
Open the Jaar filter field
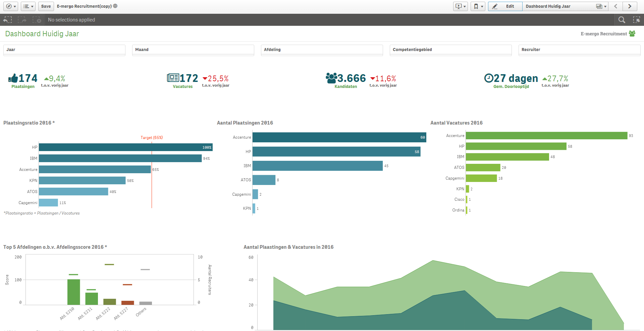pos(64,50)
